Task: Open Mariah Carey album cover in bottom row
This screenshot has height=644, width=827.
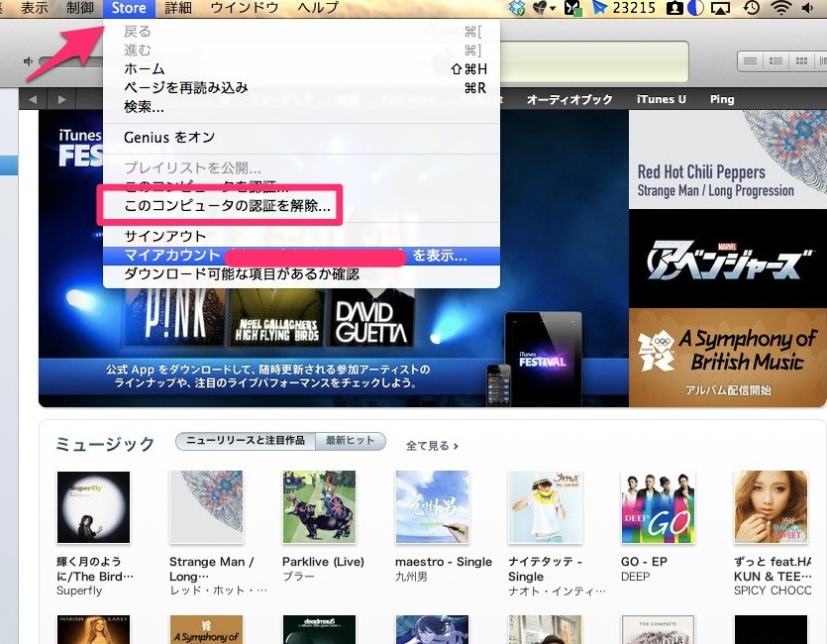Action: [x=93, y=630]
